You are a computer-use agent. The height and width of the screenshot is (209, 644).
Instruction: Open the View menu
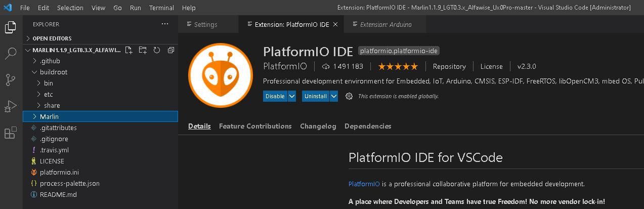pyautogui.click(x=98, y=8)
